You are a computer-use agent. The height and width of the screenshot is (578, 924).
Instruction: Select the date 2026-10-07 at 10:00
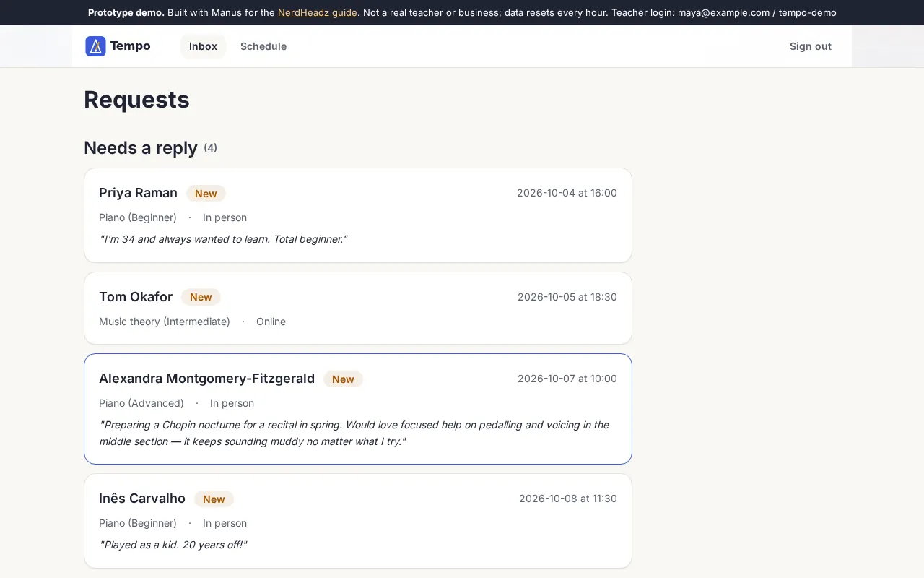tap(567, 379)
